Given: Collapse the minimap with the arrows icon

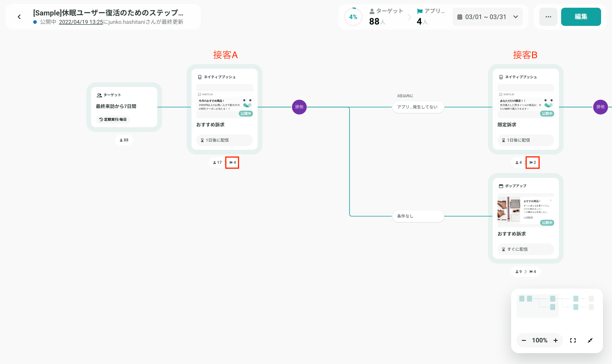Looking at the screenshot, I should tap(590, 340).
